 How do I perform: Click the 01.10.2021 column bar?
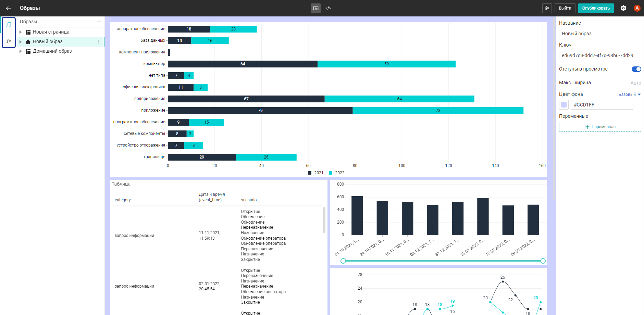pyautogui.click(x=357, y=216)
